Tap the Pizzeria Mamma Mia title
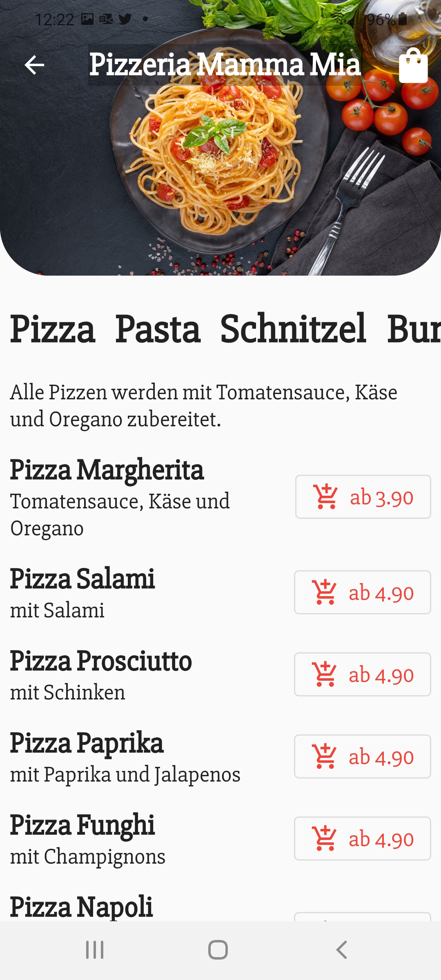441x980 pixels. pyautogui.click(x=225, y=65)
